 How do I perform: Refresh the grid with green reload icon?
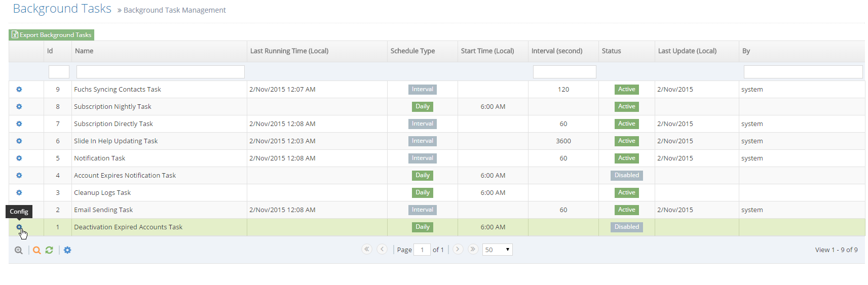click(x=49, y=250)
